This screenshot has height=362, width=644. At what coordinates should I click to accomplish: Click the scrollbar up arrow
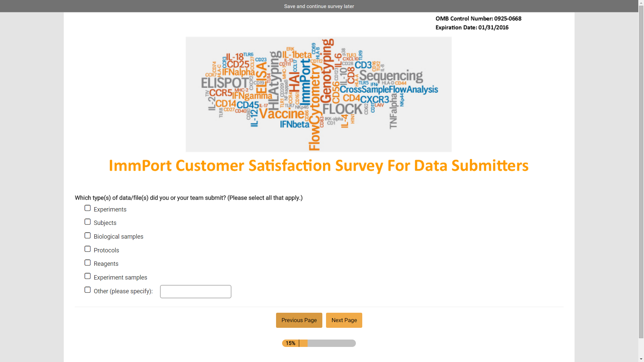tap(641, 3)
